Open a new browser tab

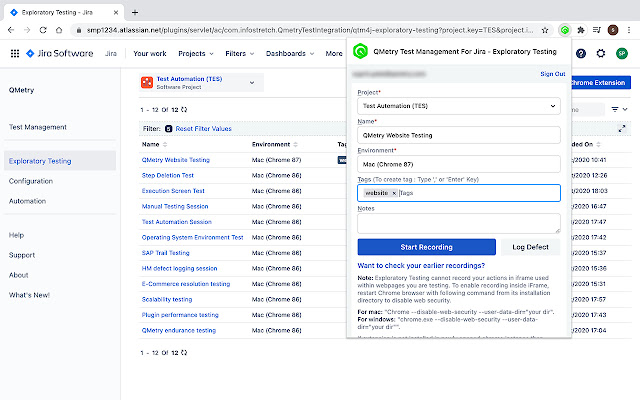pos(135,12)
